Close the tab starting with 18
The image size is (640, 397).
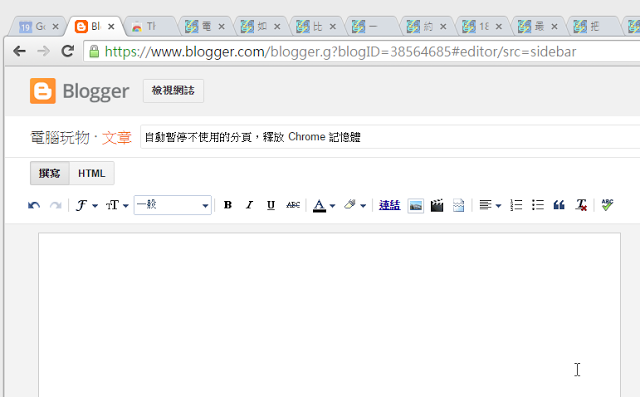(x=499, y=27)
